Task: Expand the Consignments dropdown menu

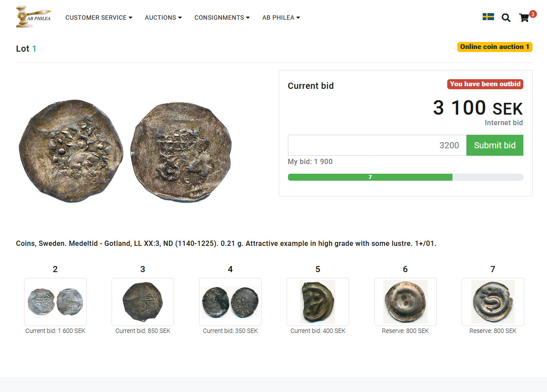Action: 222,17
